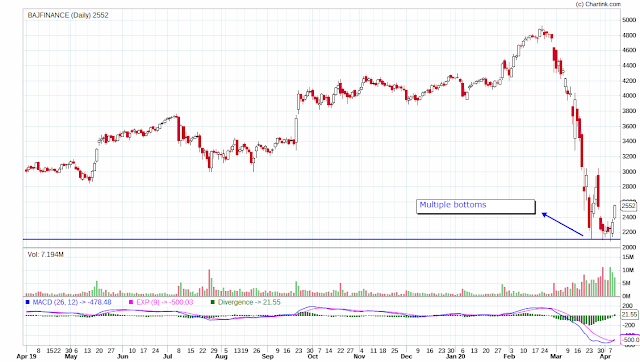
Task: Click the 3800 price axis label
Action: [x=629, y=111]
